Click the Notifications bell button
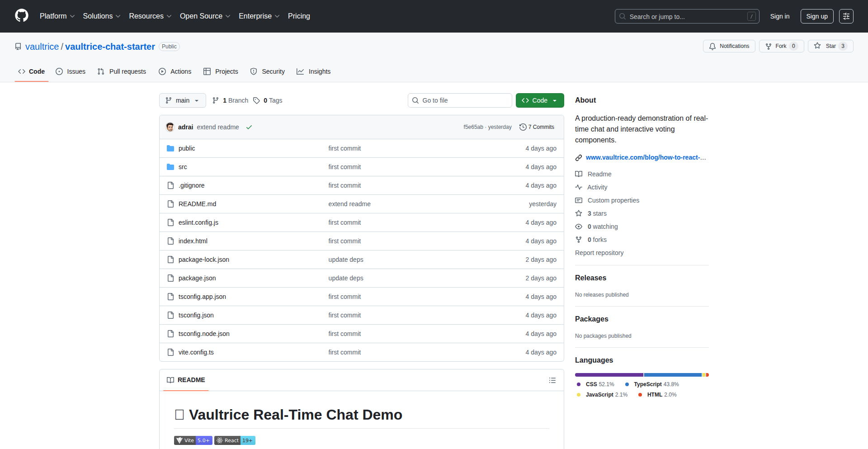 tap(729, 46)
